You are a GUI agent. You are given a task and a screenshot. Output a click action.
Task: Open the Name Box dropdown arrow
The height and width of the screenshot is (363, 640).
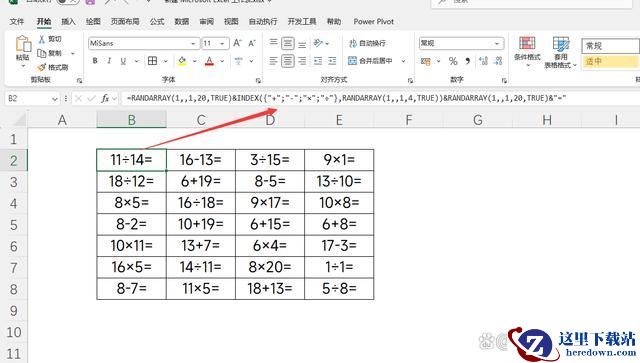(x=54, y=98)
